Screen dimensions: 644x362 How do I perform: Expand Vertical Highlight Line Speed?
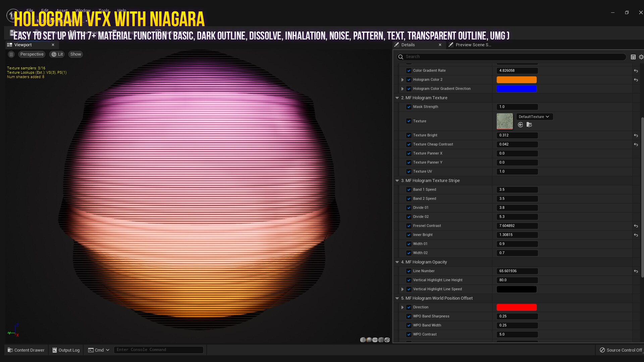click(x=402, y=289)
